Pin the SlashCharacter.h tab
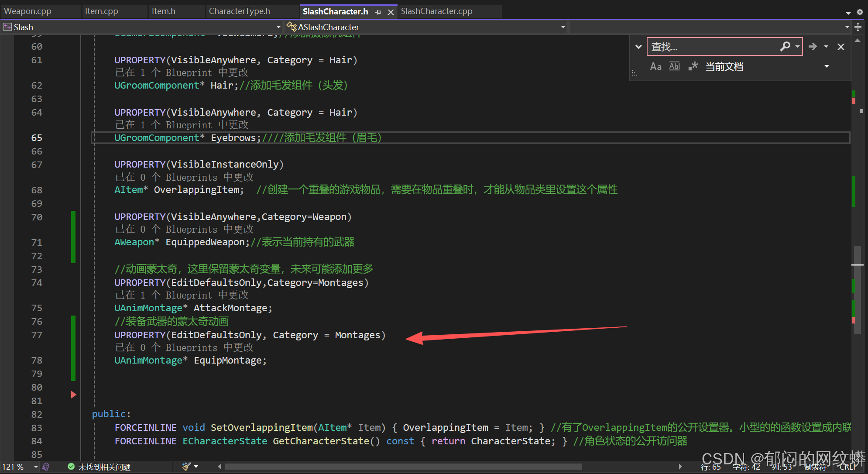The image size is (868, 474). tap(378, 12)
